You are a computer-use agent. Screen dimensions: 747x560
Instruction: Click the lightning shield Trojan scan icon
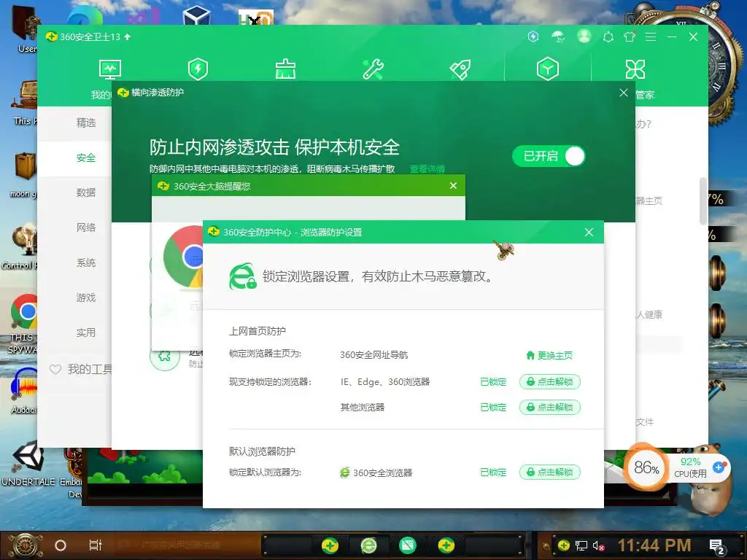click(198, 69)
